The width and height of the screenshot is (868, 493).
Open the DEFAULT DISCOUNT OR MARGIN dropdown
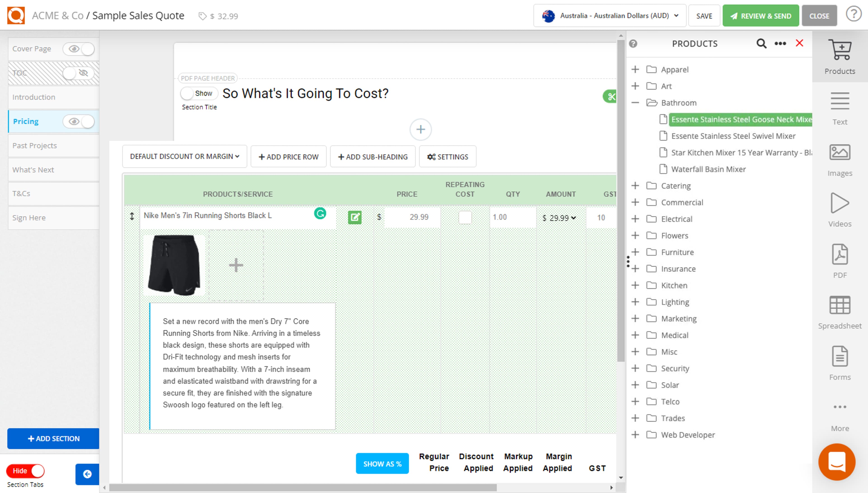coord(184,156)
